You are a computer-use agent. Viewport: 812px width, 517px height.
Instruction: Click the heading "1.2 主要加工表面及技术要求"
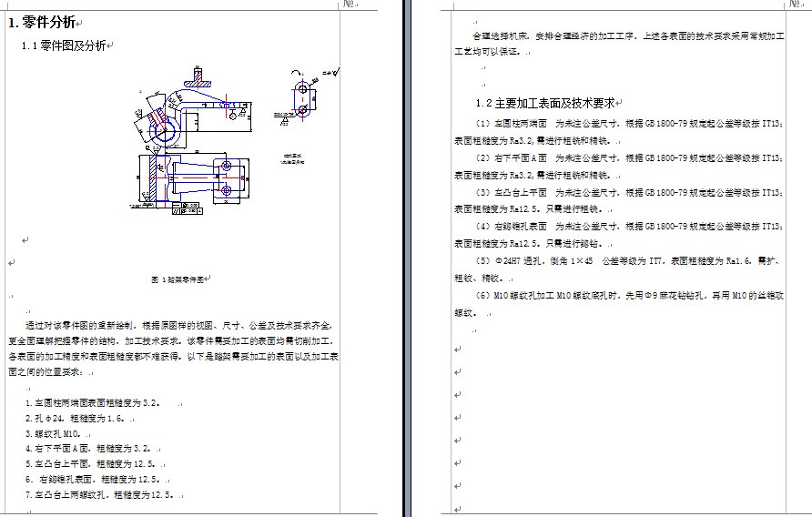(545, 103)
